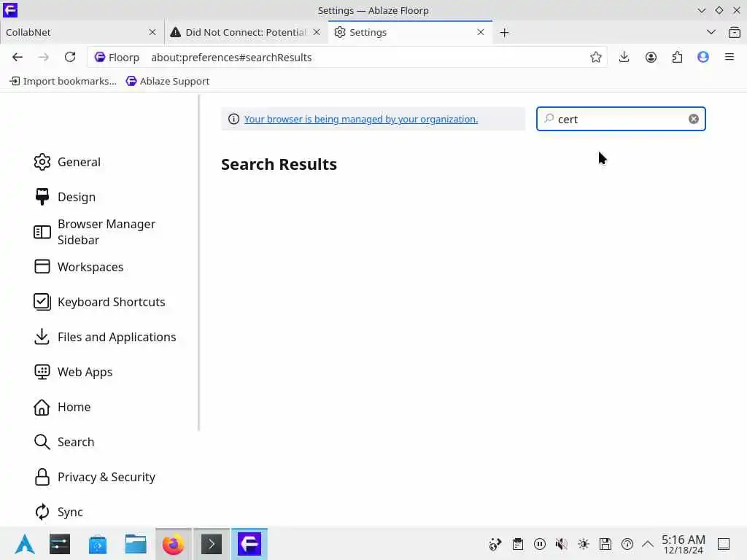The image size is (747, 560).
Task: Expand the list all tabs dropdown
Action: [711, 32]
